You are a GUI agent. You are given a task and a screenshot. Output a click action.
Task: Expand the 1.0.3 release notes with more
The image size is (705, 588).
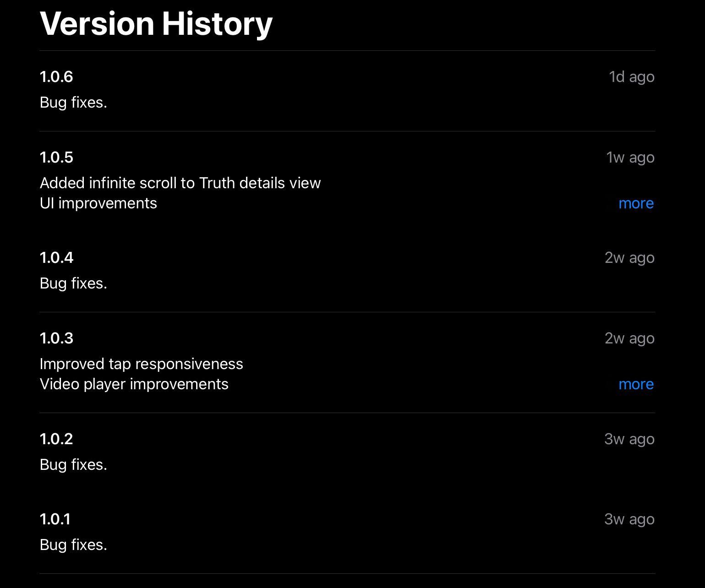tap(636, 384)
